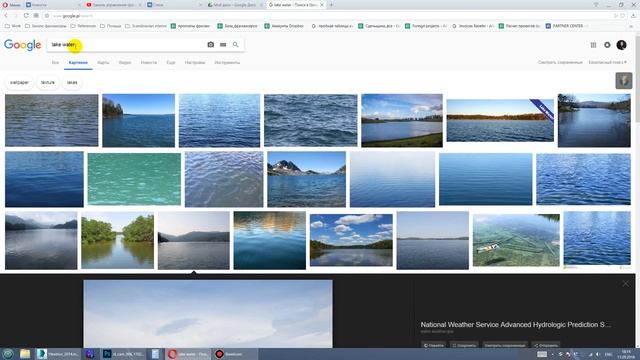This screenshot has width=640, height=360.
Task: Expand the 'Ещё' more menu
Action: tap(171, 62)
